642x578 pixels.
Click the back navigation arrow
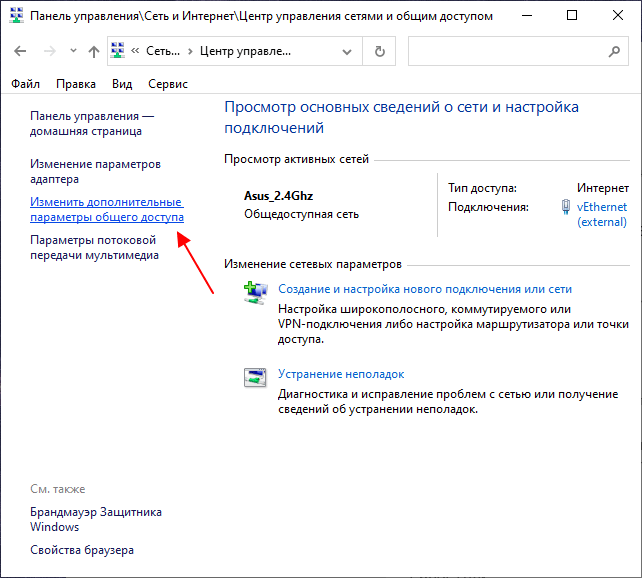pos(22,51)
